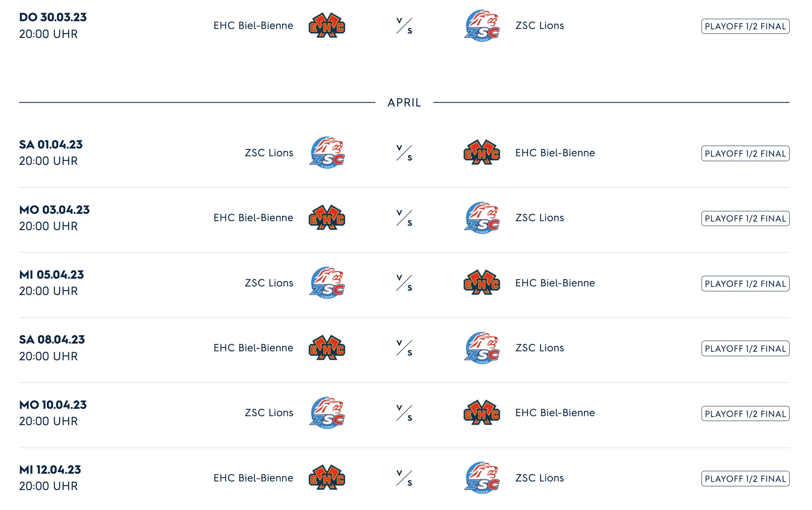This screenshot has height=510, width=812.
Task: Select the MO 10.04.23 match date
Action: tap(53, 405)
